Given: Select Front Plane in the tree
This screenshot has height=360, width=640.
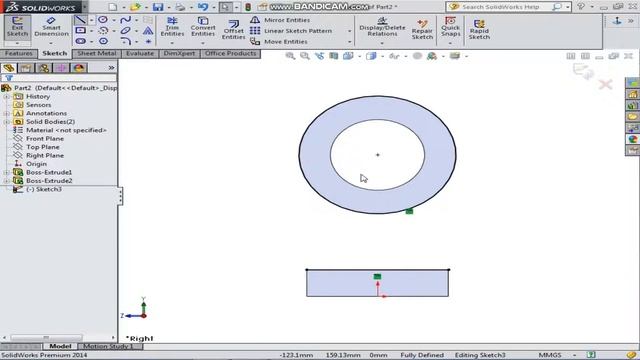Looking at the screenshot, I should pos(45,139).
